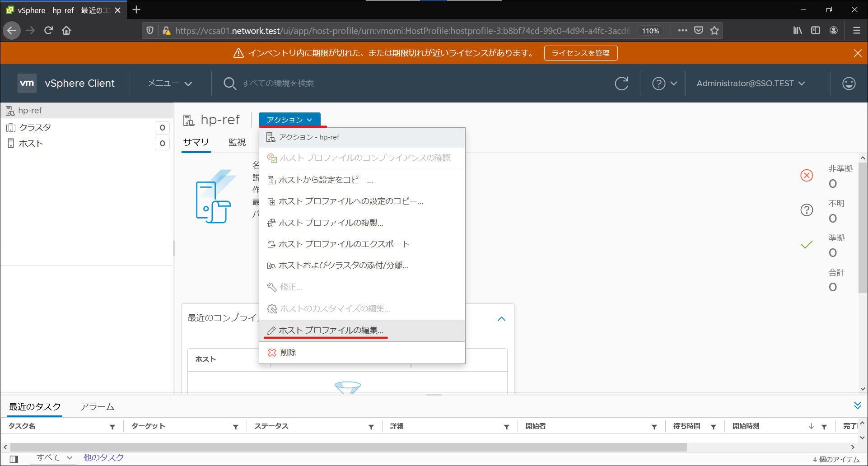The image size is (868, 466).
Task: Dismiss the orange license warning banner
Action: click(x=858, y=53)
